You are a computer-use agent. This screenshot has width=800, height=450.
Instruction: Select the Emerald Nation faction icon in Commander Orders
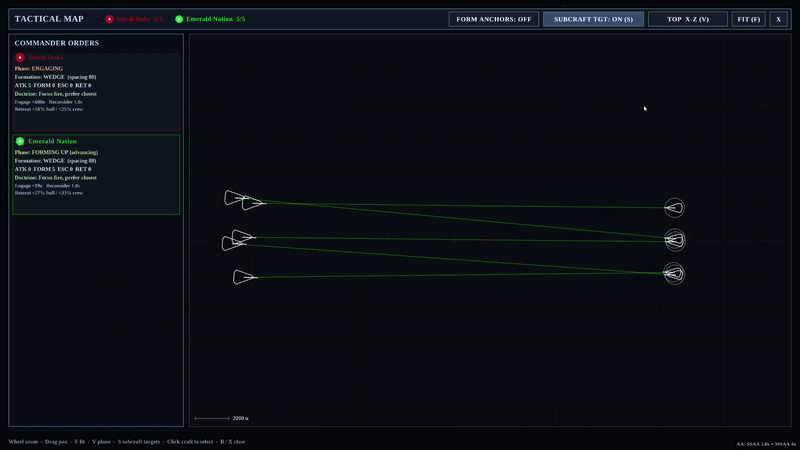[20, 141]
